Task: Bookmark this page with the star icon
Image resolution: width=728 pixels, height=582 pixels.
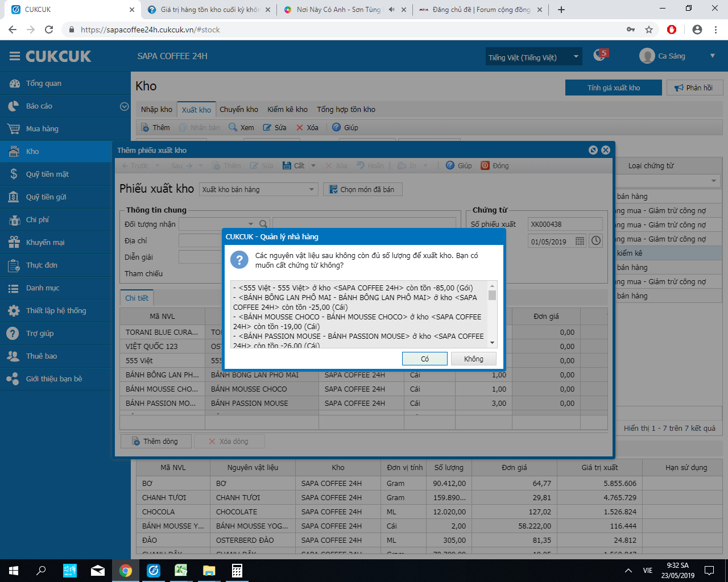Action: [649, 30]
